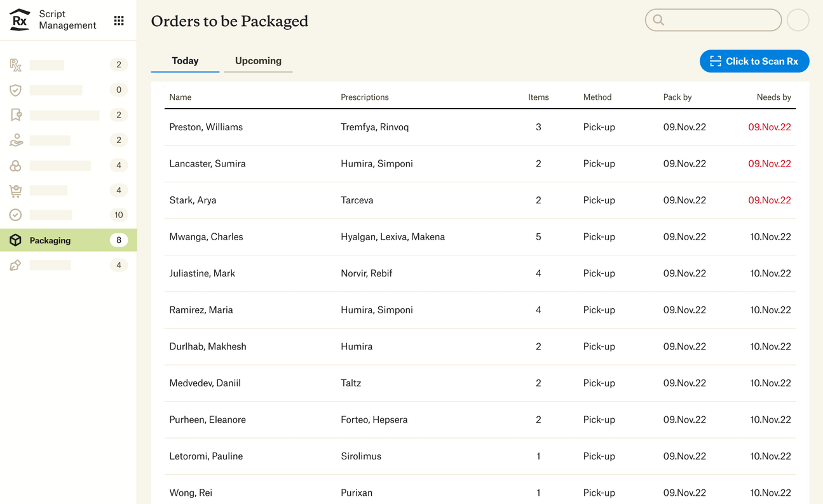Viewport: 823px width, 504px height.
Task: Open the Preston, Williams order
Action: click(480, 127)
